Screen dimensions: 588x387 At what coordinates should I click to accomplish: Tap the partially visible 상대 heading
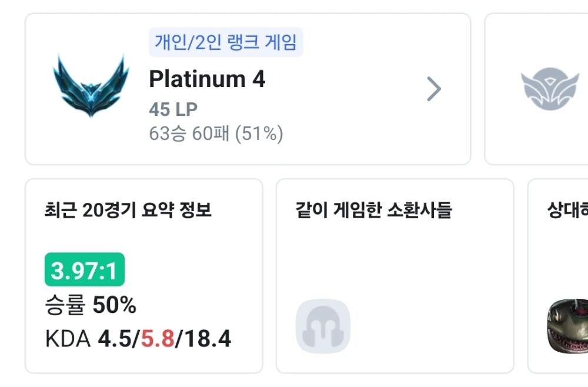(567, 210)
